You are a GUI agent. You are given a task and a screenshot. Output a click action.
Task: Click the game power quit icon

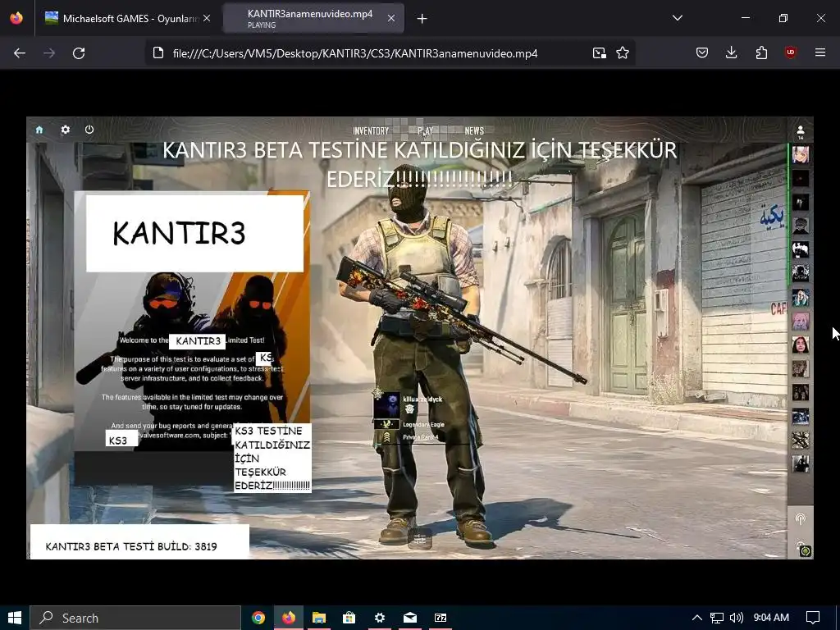click(89, 130)
